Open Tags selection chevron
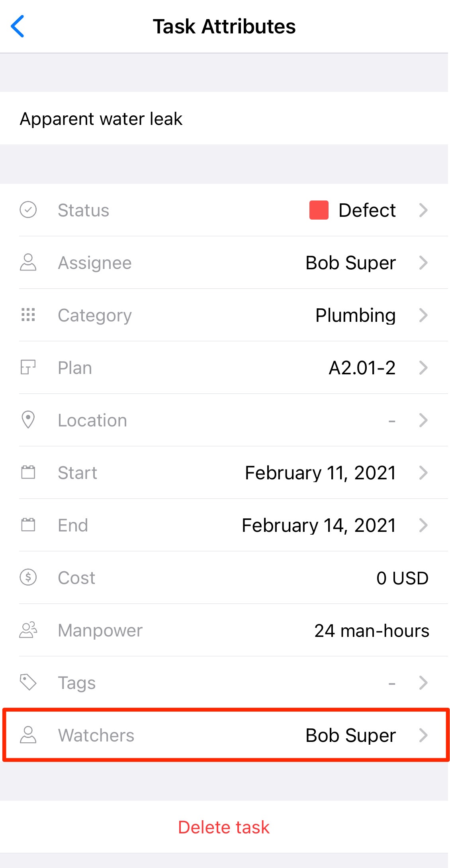Screen dimensions: 450x868 [423, 683]
